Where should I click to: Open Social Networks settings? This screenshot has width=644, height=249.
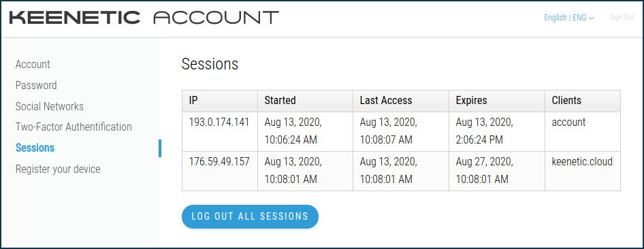(x=49, y=106)
